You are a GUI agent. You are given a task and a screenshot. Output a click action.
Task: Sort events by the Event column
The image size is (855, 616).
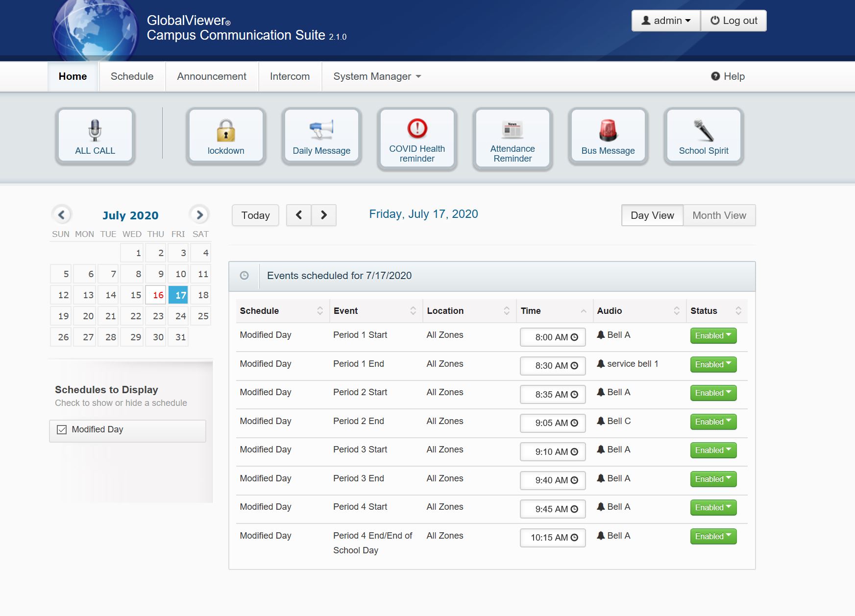coord(376,311)
